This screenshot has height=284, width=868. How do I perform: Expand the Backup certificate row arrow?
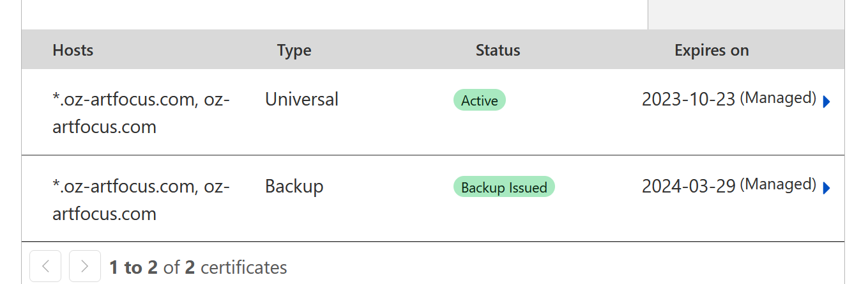tap(826, 188)
